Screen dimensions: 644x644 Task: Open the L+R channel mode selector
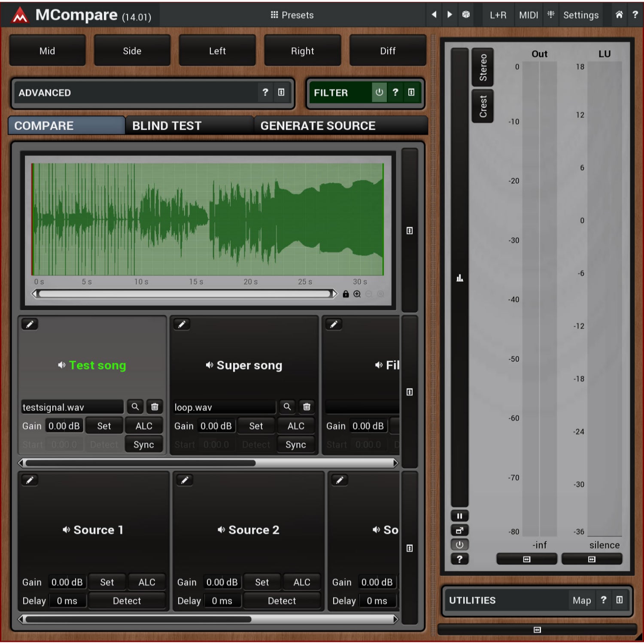click(x=498, y=15)
